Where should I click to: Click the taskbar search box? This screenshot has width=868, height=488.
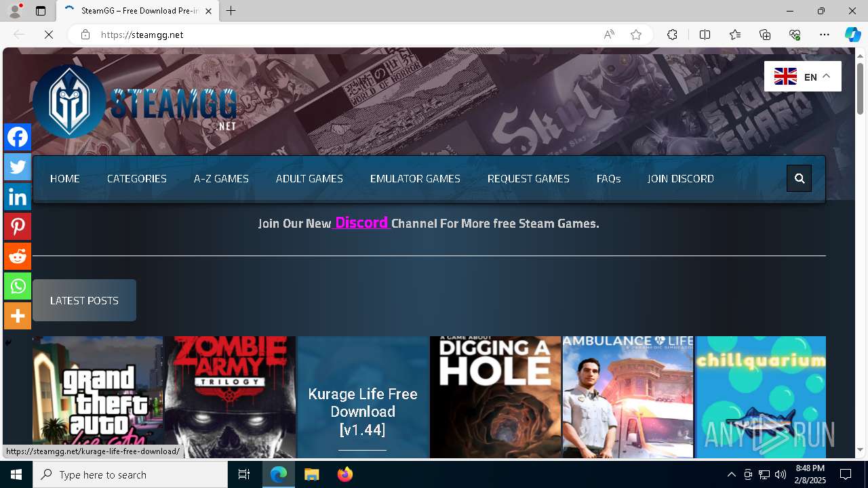click(x=130, y=474)
